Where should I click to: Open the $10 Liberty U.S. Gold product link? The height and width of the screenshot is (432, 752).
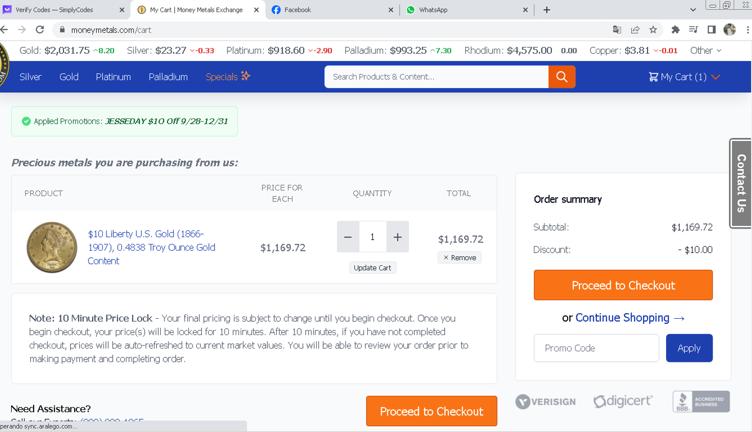coord(152,247)
